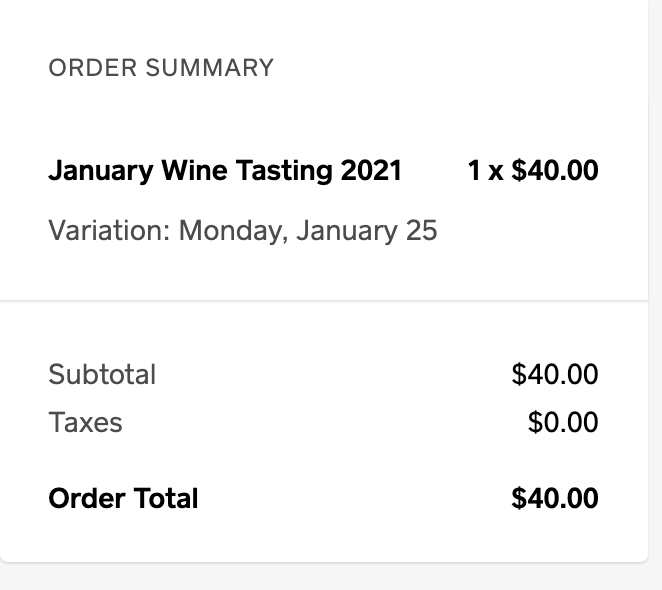
Task: Click the word "SUMMARY" in the heading
Action: [209, 68]
